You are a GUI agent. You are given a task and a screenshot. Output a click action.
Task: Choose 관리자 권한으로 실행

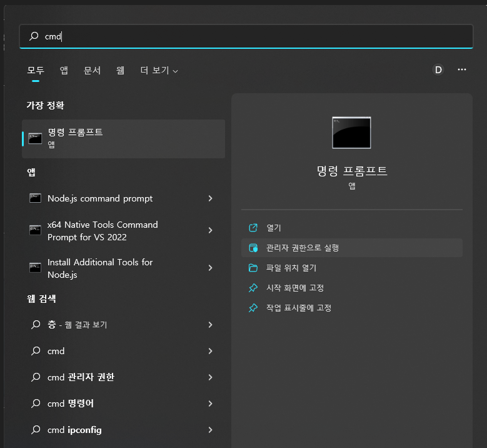click(352, 248)
